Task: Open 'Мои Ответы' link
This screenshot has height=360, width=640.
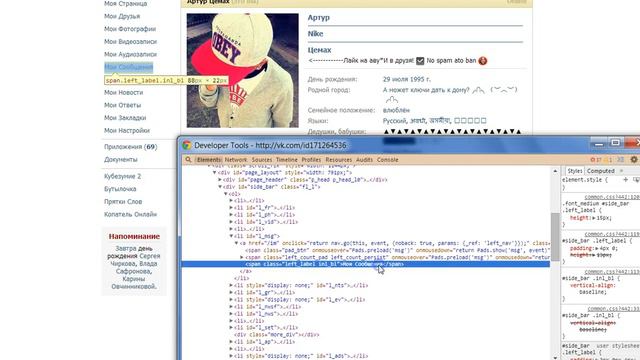Action: click(122, 105)
